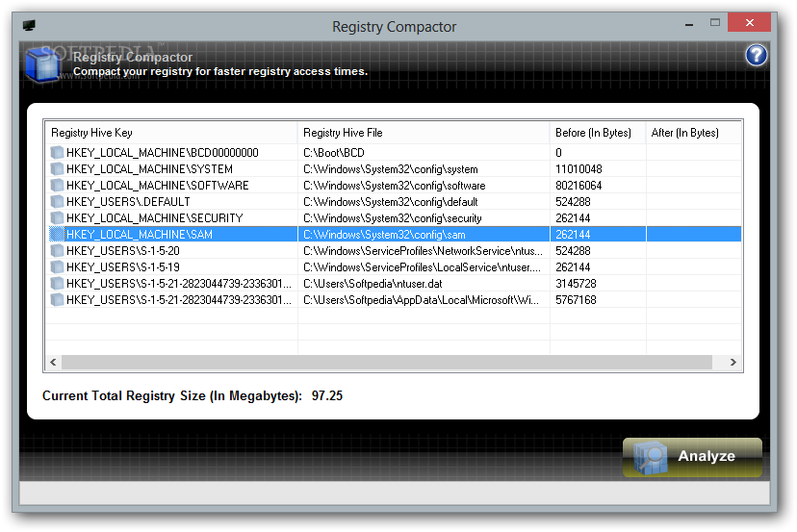Sort by Registry Hive Key column header
Image resolution: width=797 pixels, height=532 pixels.
[171, 133]
